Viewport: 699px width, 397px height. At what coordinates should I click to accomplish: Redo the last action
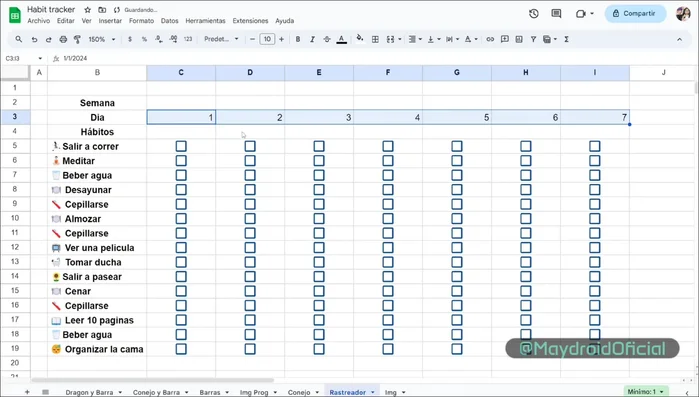[x=48, y=39]
